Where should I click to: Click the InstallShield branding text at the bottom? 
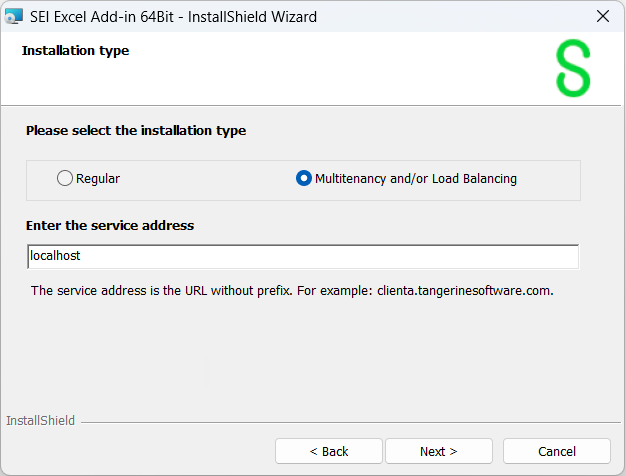(x=40, y=421)
